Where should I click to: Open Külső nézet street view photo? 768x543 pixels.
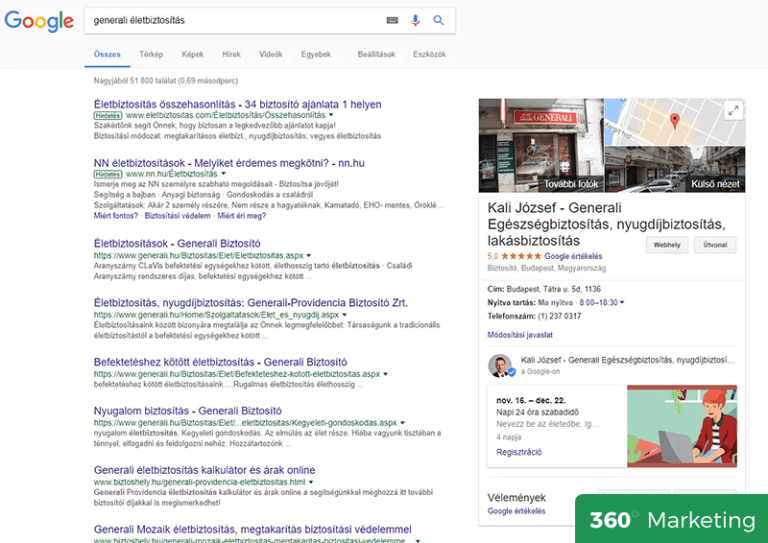tap(675, 169)
